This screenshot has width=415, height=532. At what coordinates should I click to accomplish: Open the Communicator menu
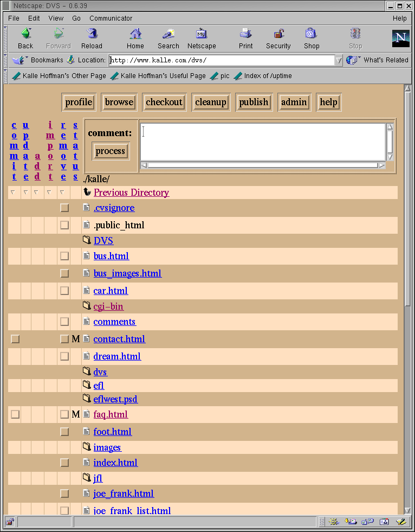pyautogui.click(x=111, y=18)
